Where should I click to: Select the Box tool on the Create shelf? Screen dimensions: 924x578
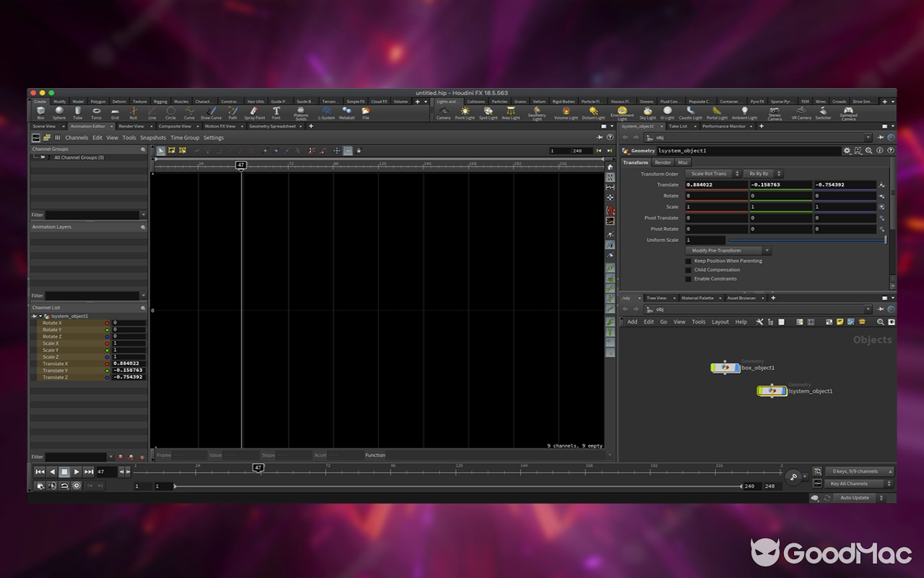tap(41, 112)
